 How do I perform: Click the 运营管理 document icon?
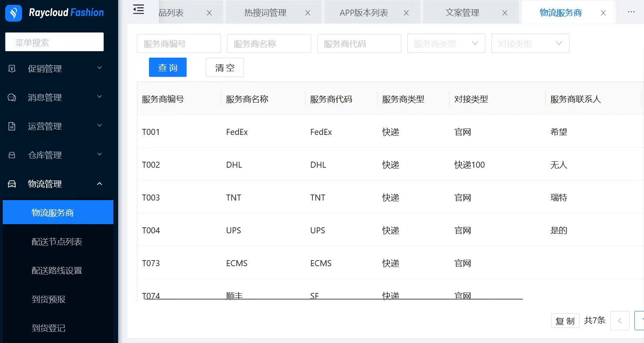[12, 126]
